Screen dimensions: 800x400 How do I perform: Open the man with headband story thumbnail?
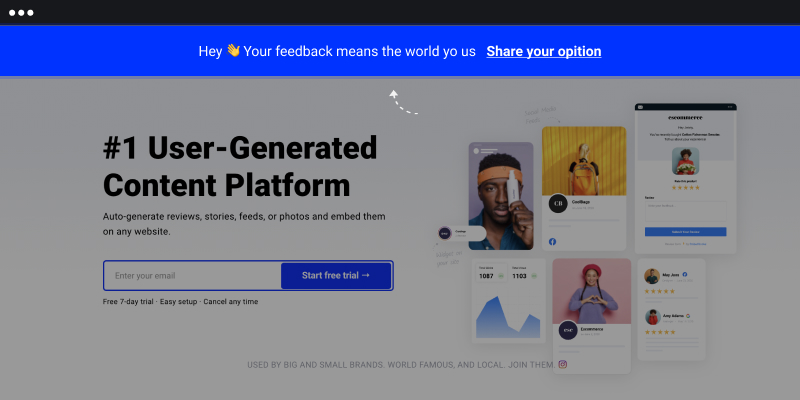501,195
